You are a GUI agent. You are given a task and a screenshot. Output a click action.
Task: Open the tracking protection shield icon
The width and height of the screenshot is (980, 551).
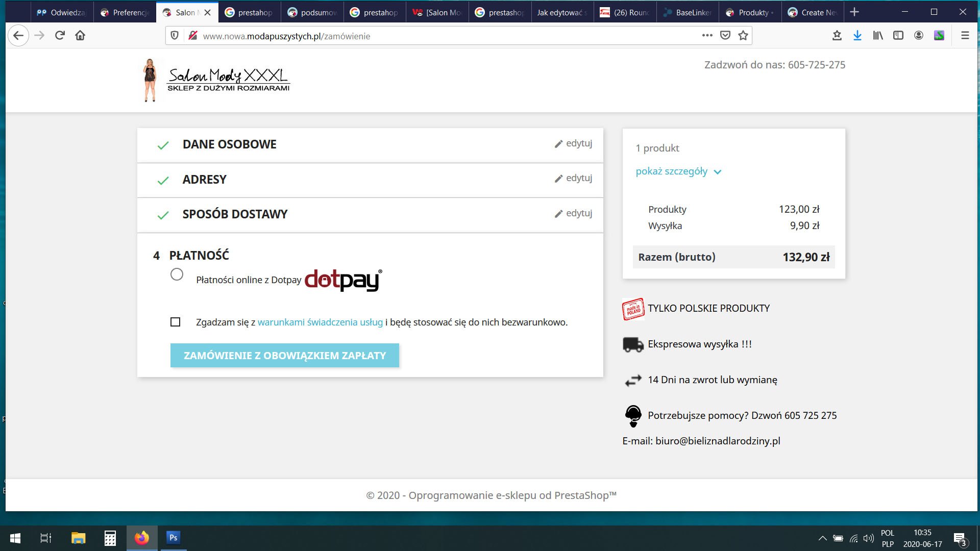click(175, 35)
